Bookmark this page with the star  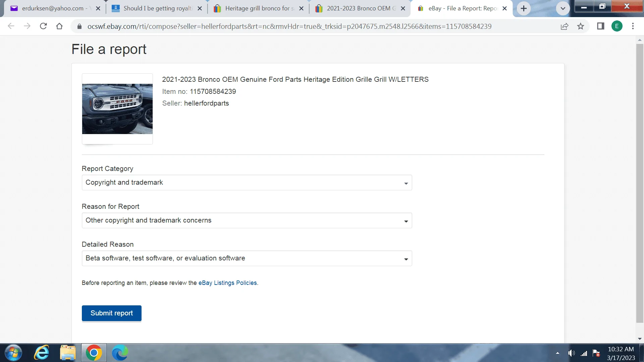point(581,26)
